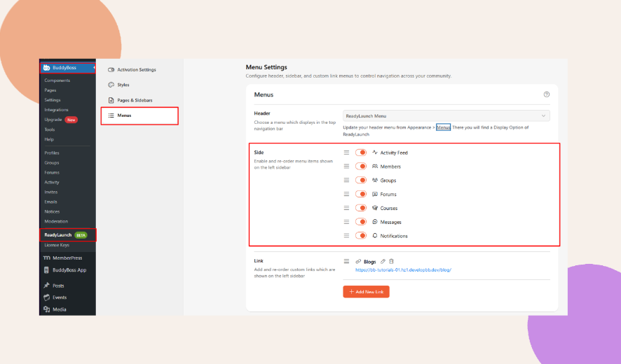The height and width of the screenshot is (364, 621).
Task: Click the MemberPress icon in sidebar
Action: tap(46, 258)
